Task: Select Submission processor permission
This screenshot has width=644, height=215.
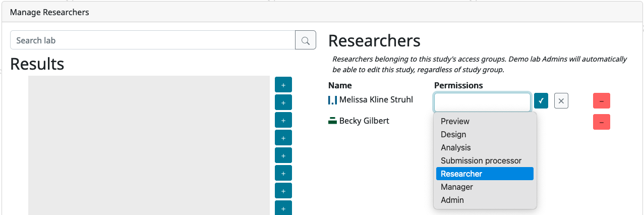Action: coord(485,160)
